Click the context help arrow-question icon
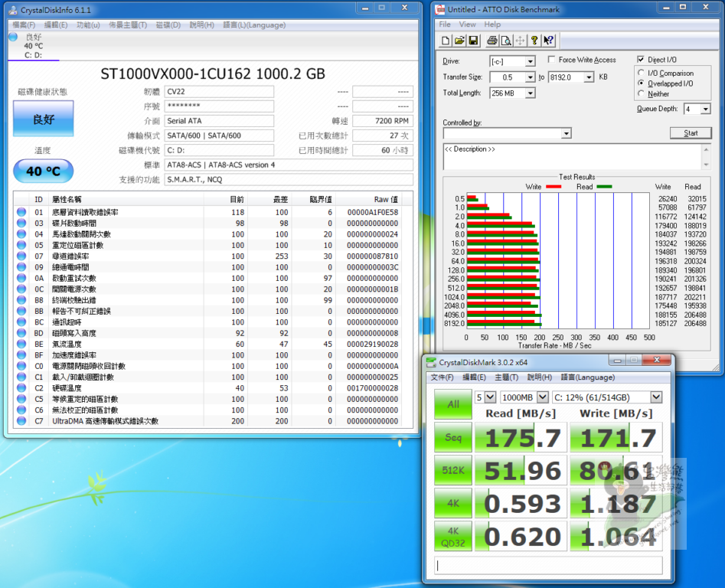Image resolution: width=725 pixels, height=588 pixels. 548,41
